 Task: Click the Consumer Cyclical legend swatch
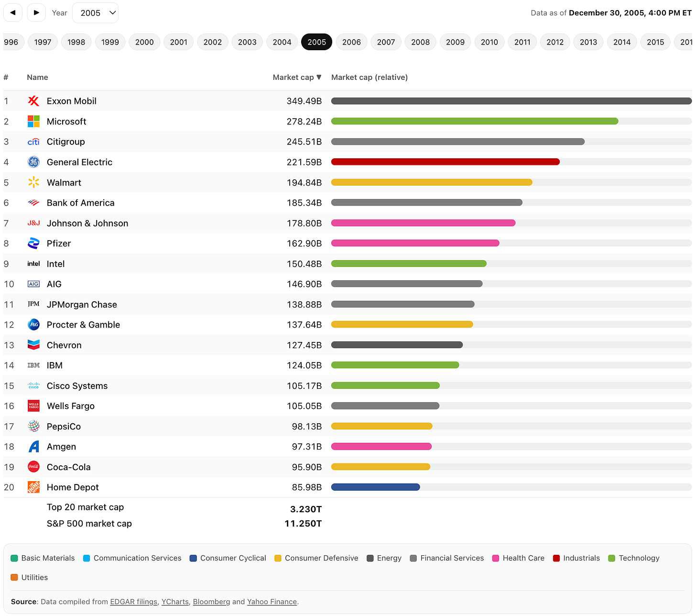click(x=193, y=558)
